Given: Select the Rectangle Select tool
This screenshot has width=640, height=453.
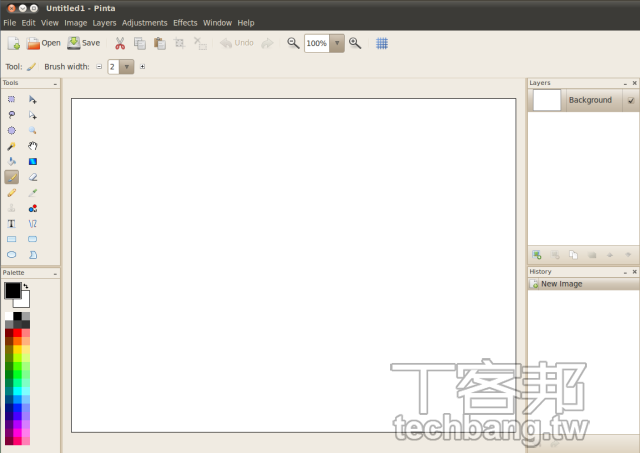Looking at the screenshot, I should [11, 99].
